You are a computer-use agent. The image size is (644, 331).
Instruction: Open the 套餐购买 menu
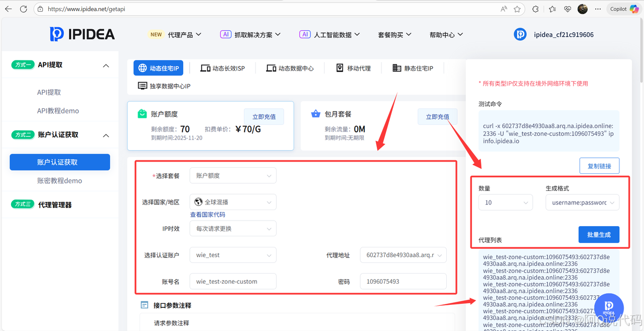click(x=394, y=35)
